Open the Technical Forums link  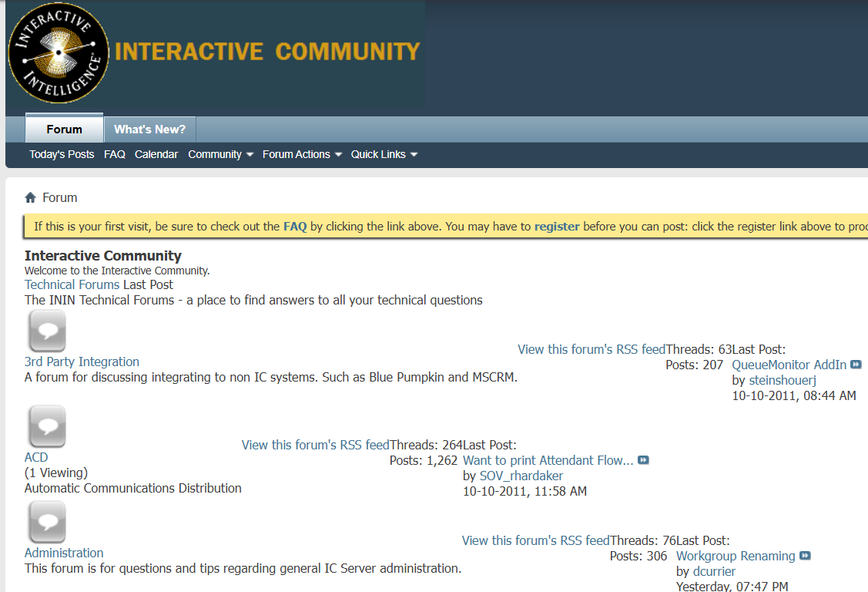[x=72, y=284]
